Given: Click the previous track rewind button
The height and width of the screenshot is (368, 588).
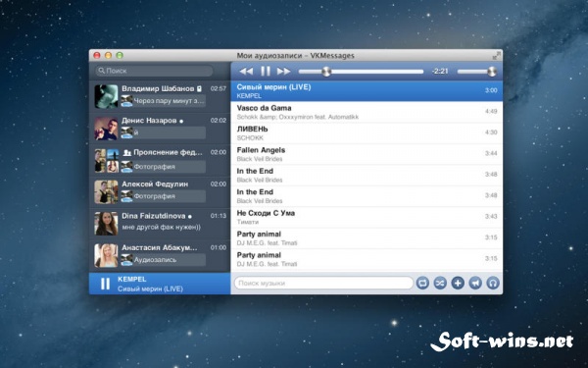Looking at the screenshot, I should click(246, 71).
